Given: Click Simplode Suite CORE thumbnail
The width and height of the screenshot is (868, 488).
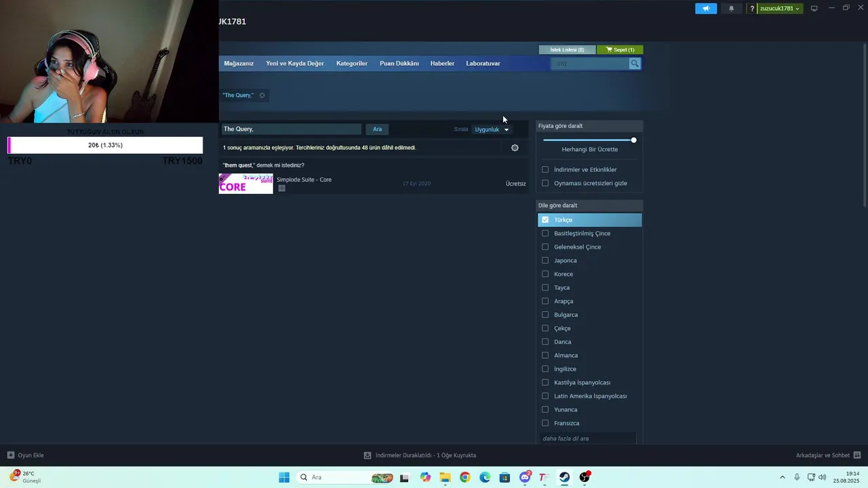Looking at the screenshot, I should click(246, 184).
